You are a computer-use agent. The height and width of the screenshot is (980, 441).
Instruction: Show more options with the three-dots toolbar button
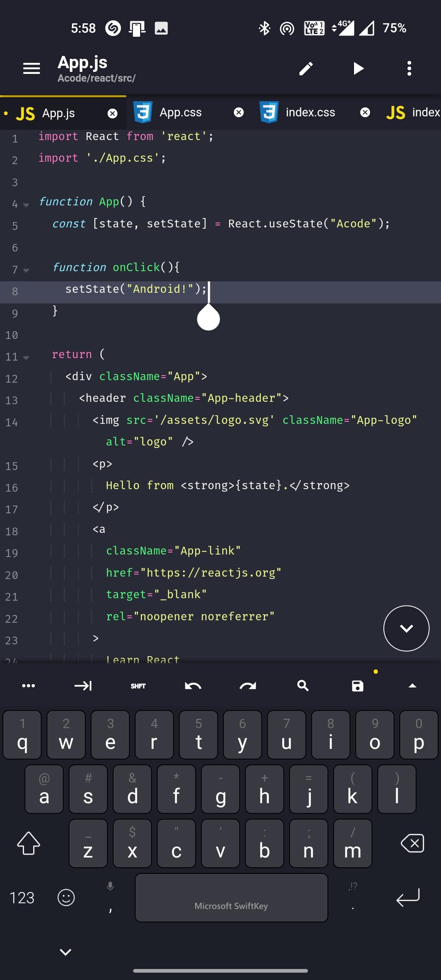28,686
